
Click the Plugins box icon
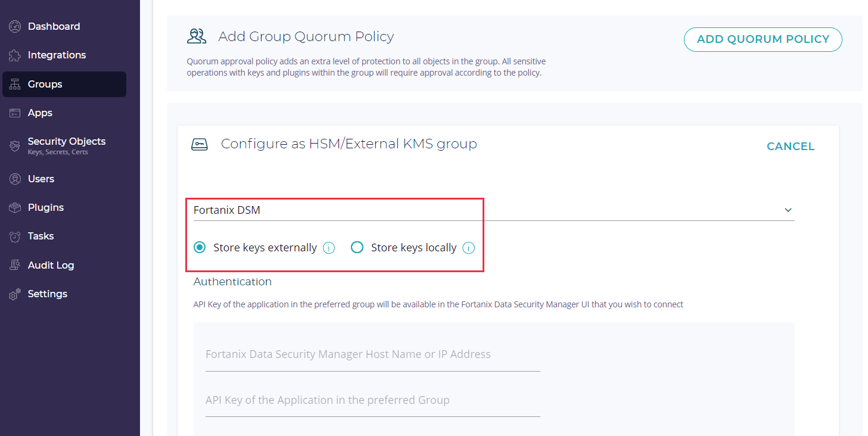pyautogui.click(x=15, y=208)
